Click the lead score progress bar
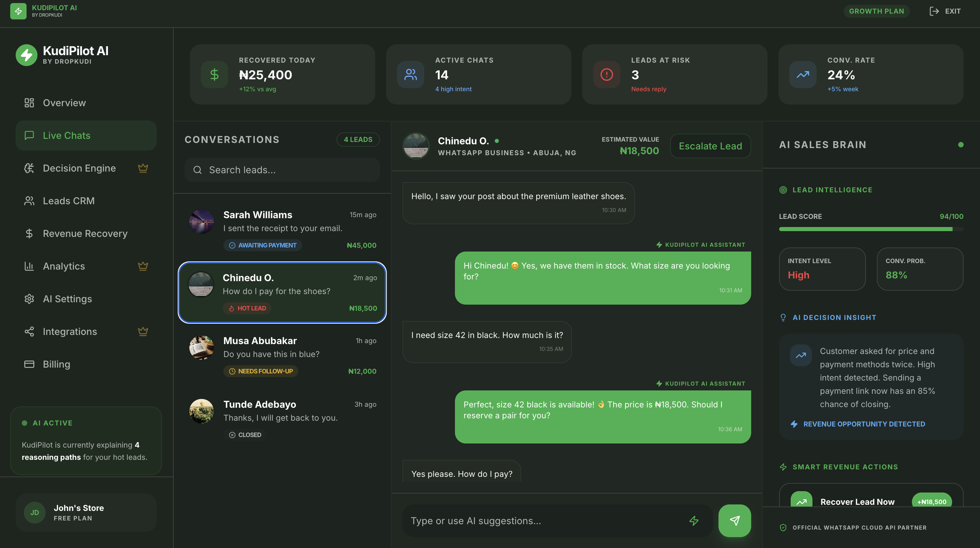 pos(871,229)
